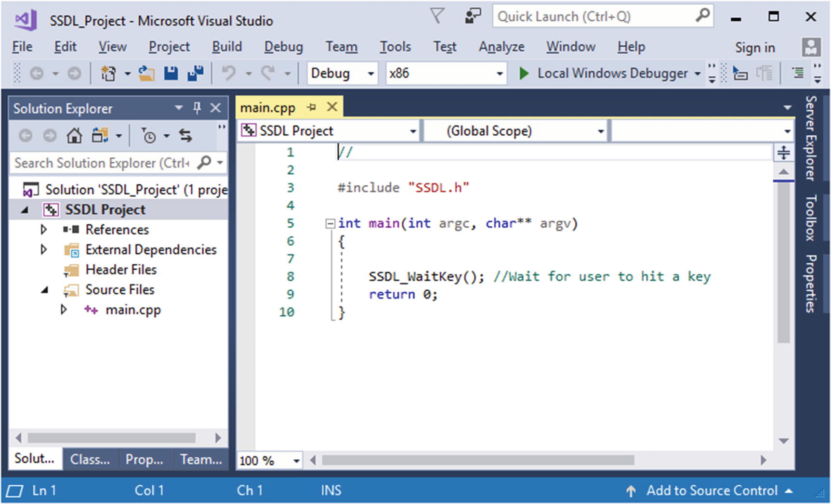Click Solution Explorer Home icon

coord(74,136)
